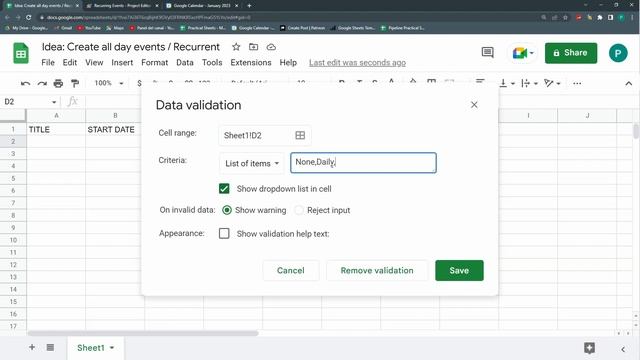
Task: Select the 'Show warning' radio button
Action: (x=227, y=210)
